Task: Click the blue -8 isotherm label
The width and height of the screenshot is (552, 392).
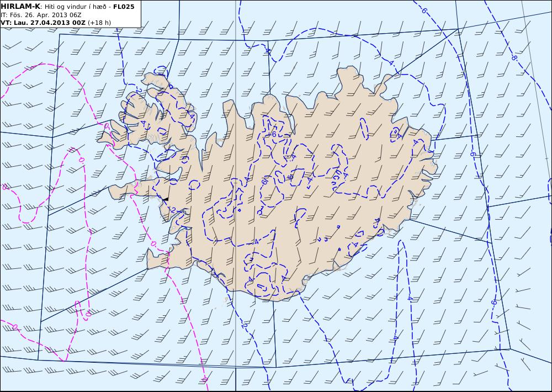Action: (514, 58)
